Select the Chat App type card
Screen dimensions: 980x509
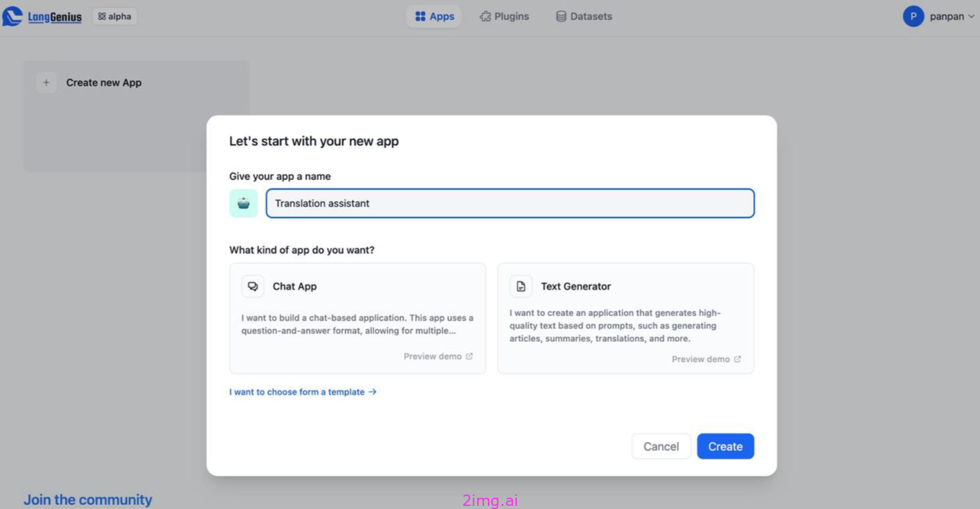click(358, 318)
